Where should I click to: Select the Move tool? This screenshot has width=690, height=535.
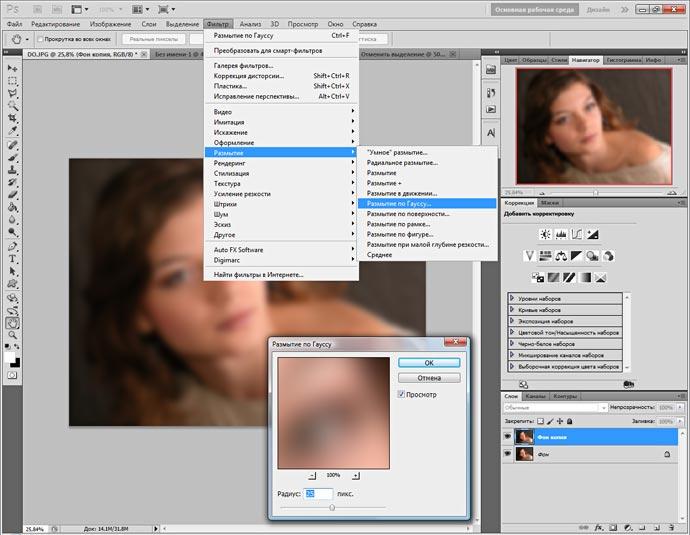click(12, 69)
